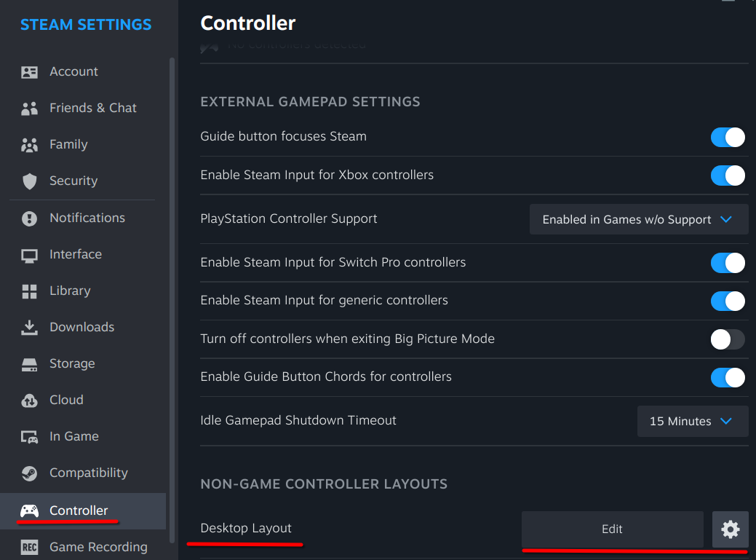
Task: Click Edit for Desktop Layout
Action: click(x=612, y=529)
